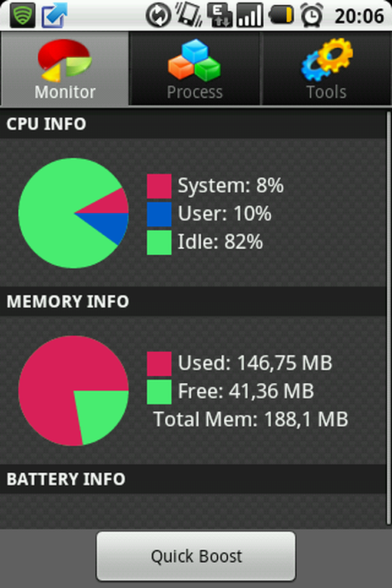The height and width of the screenshot is (588, 392).
Task: Click the red Used memory swatch
Action: [x=159, y=364]
